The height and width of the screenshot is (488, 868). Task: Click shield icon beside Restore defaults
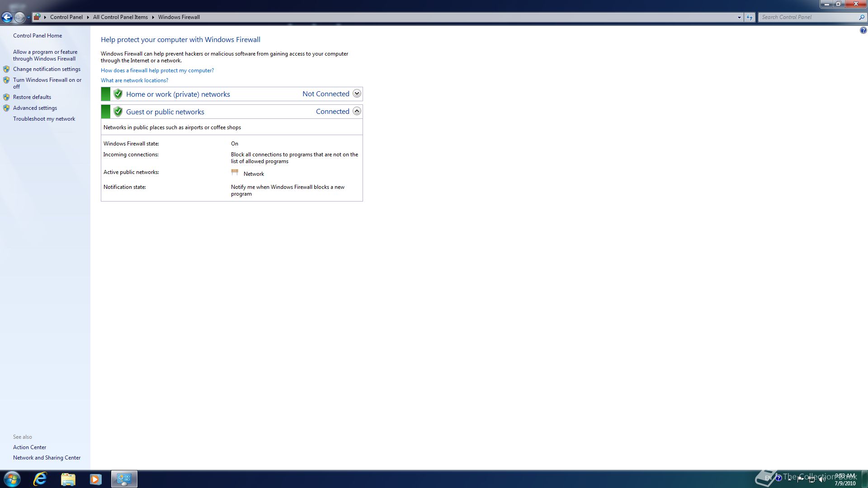click(6, 97)
